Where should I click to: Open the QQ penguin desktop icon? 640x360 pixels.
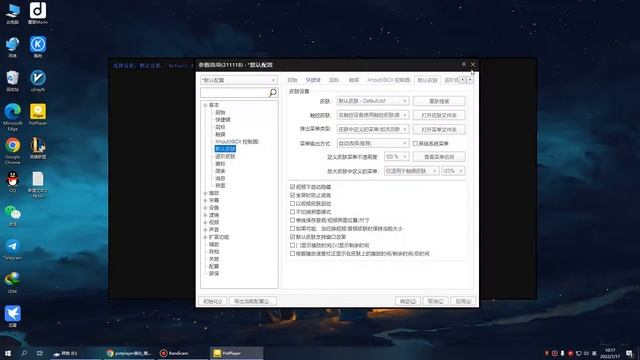(x=13, y=182)
